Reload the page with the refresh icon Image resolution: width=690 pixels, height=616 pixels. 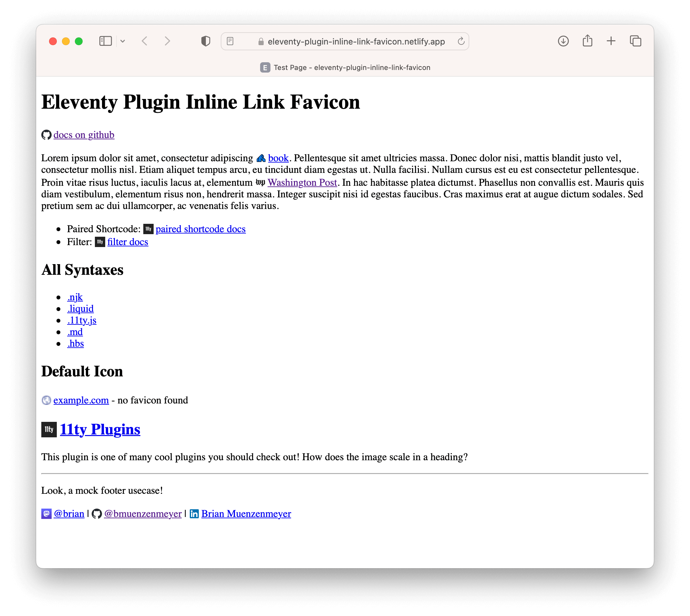(x=461, y=41)
